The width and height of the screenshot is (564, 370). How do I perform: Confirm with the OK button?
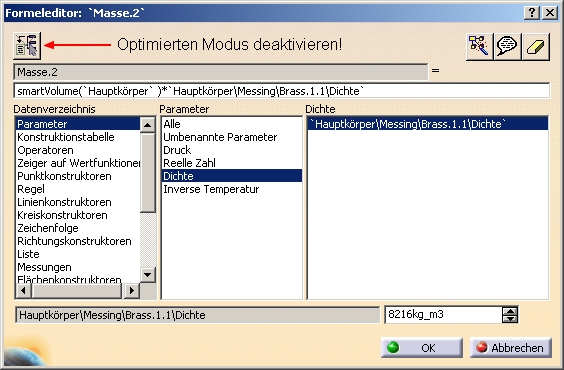tap(422, 348)
